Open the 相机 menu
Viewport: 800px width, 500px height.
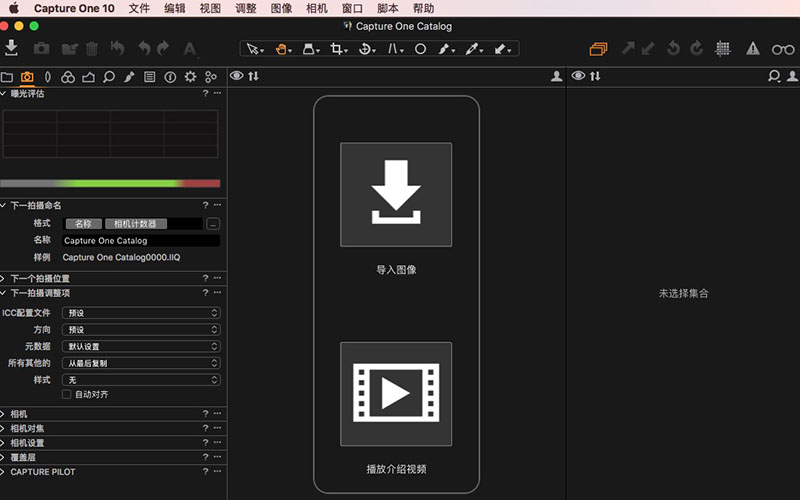coord(317,8)
